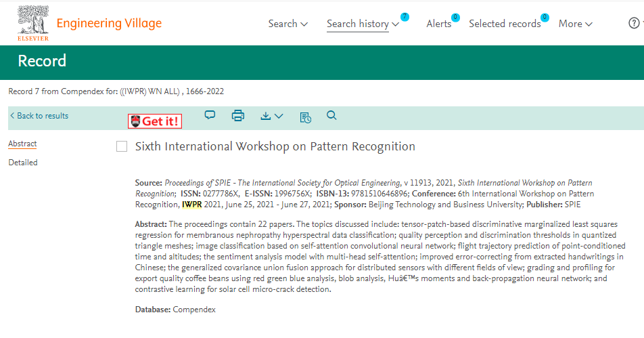Click the magnifying glass icon in record toolbar

click(x=331, y=116)
